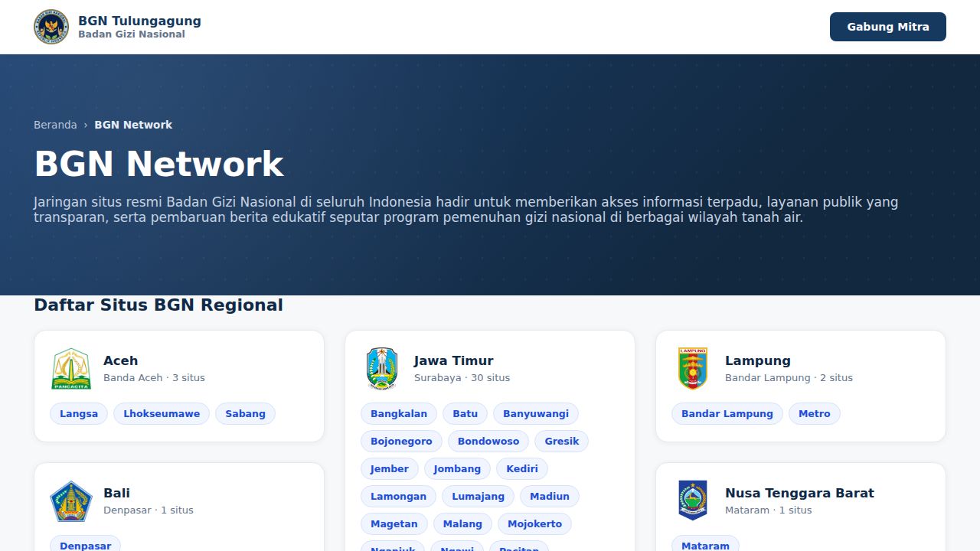Click the Bali province emblem

coord(71,501)
